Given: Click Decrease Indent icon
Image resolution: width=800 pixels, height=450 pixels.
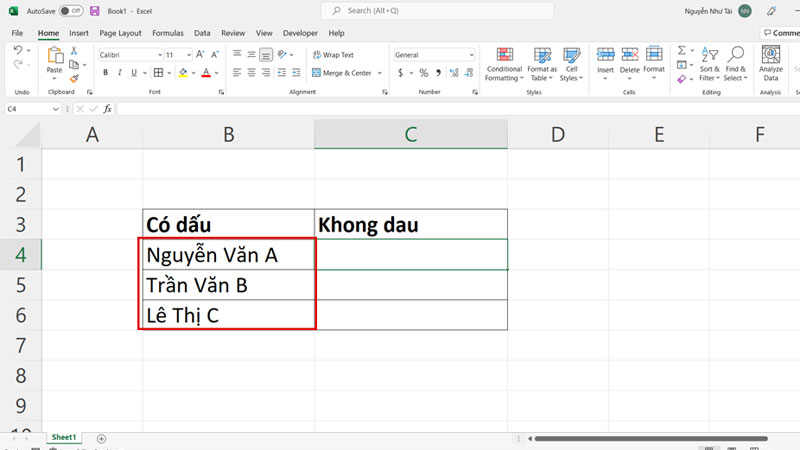Looking at the screenshot, I should click(282, 73).
